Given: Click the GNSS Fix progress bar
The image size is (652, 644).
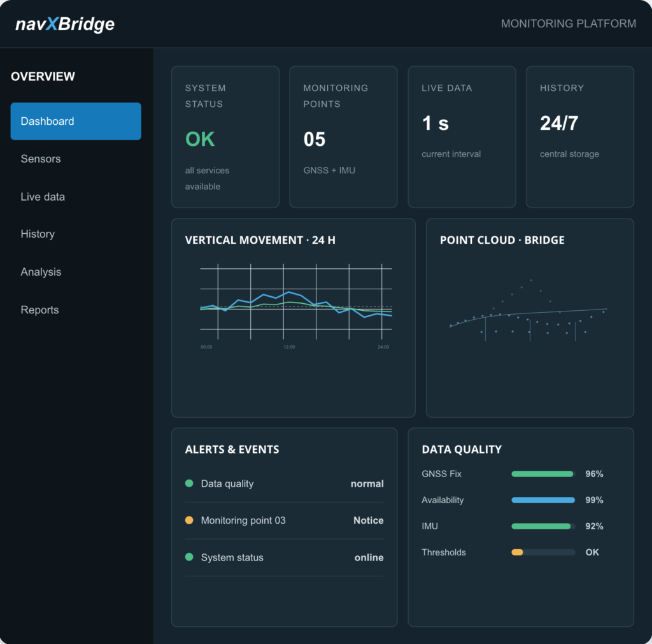Looking at the screenshot, I should click(x=543, y=474).
